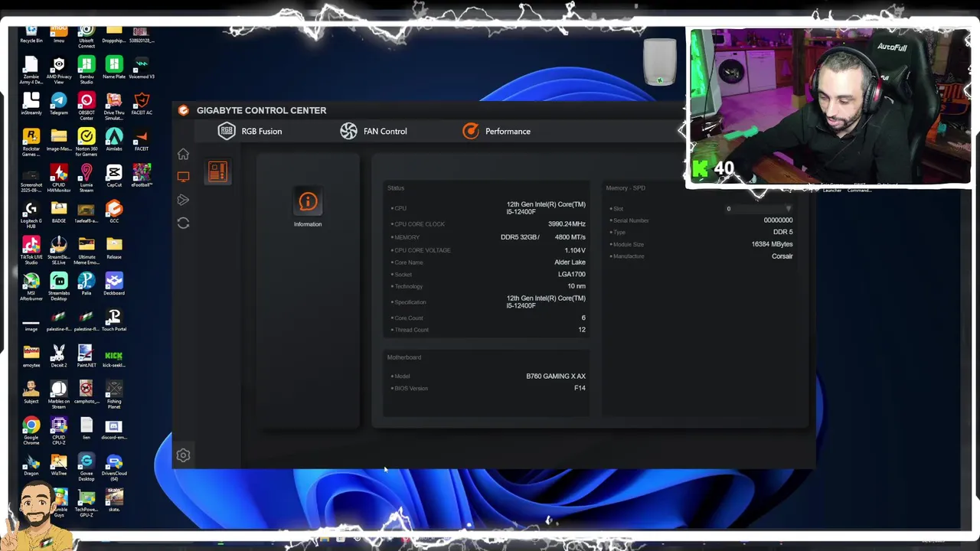Open CapCut desktop icon

[114, 175]
